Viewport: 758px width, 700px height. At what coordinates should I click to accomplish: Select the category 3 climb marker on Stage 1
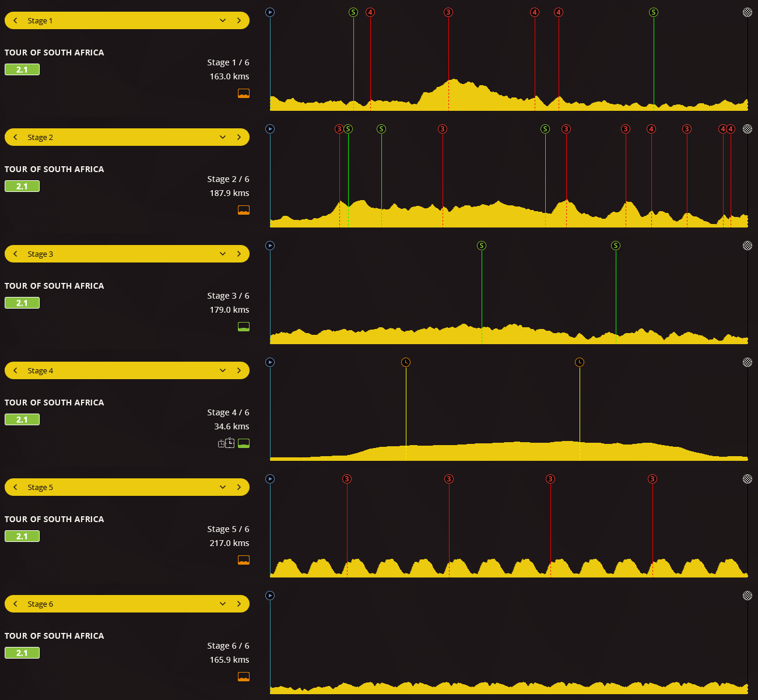[448, 12]
